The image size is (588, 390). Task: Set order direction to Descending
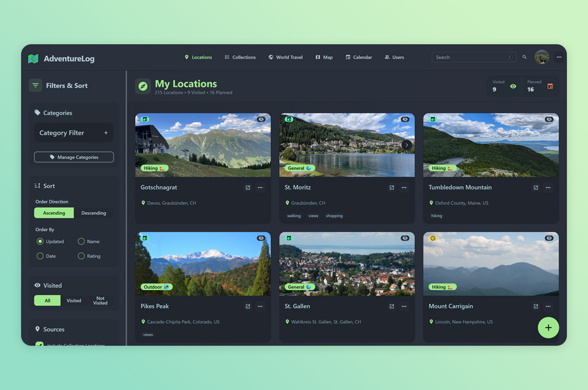tap(94, 213)
